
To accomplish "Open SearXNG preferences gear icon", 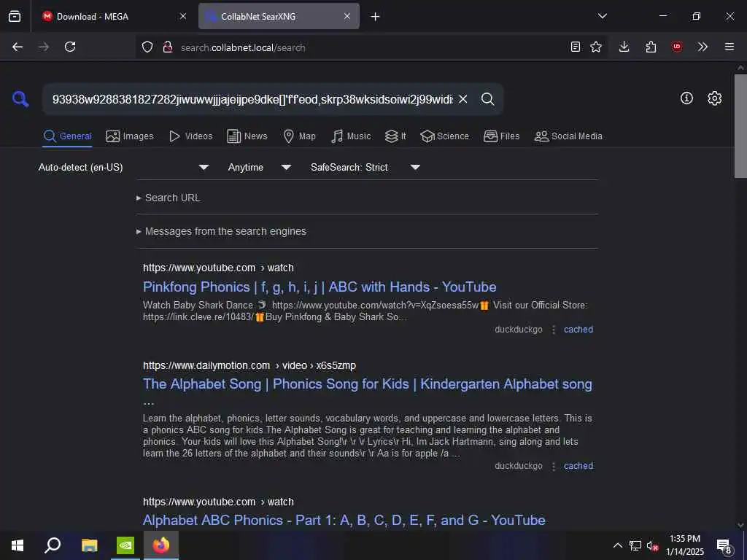I will tap(715, 98).
